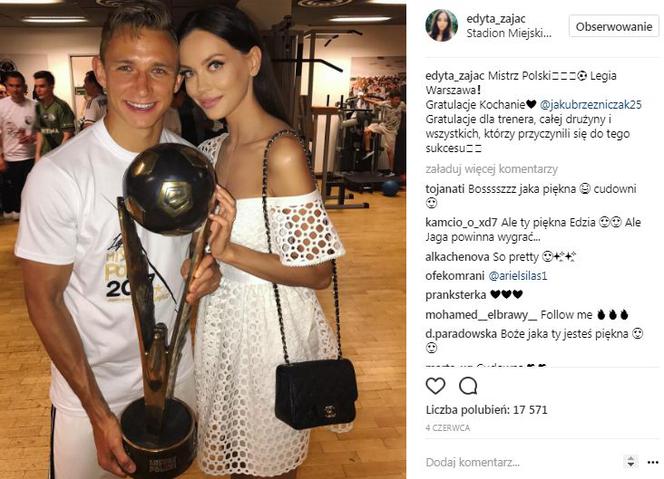This screenshot has width=664, height=479.
Task: Open kamcio_o_xd7 commenter profile
Action: (462, 222)
